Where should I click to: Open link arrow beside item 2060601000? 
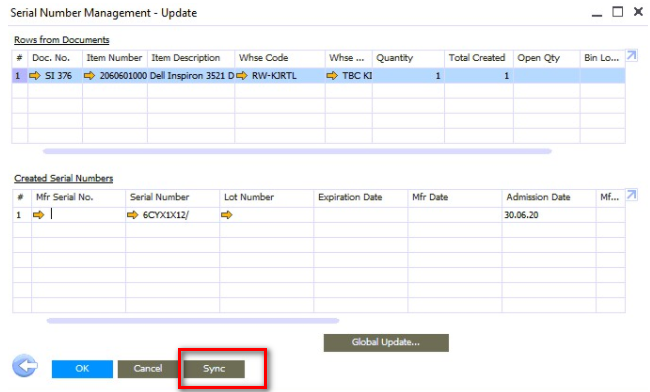click(x=89, y=75)
